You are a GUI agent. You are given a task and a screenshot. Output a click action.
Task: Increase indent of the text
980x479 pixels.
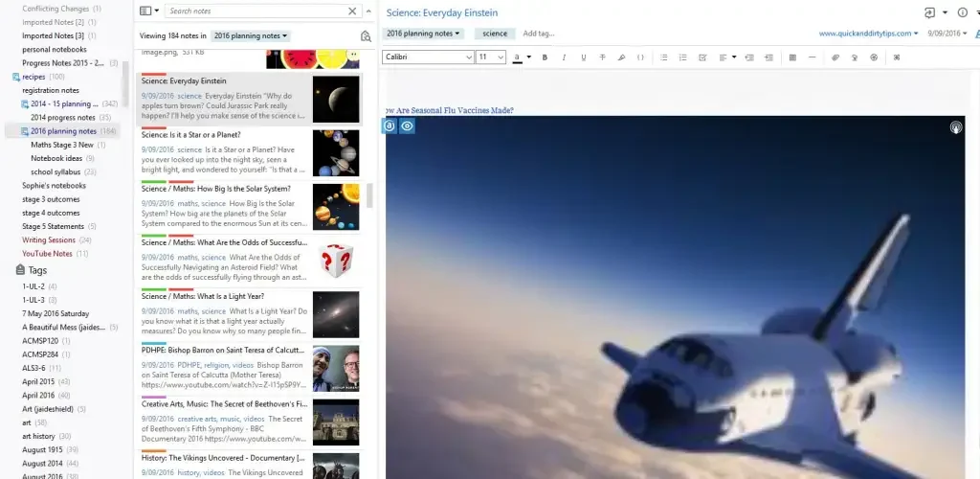click(768, 57)
